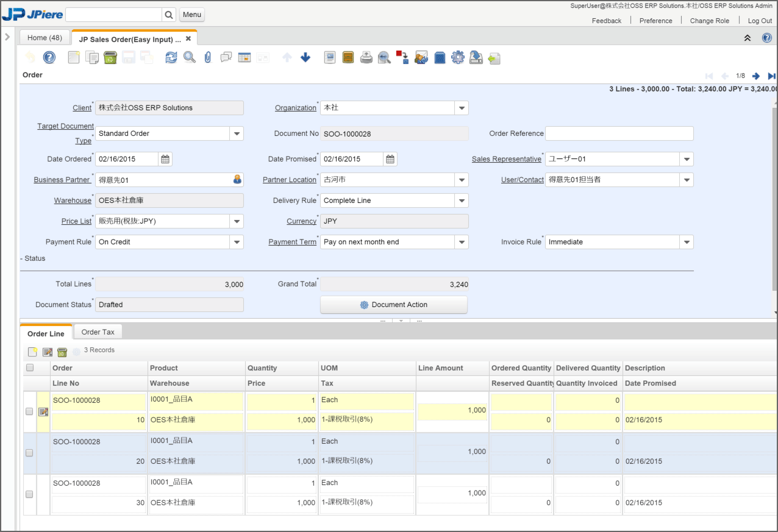Click into the Order Reference input field
778x532 pixels.
[x=619, y=133]
